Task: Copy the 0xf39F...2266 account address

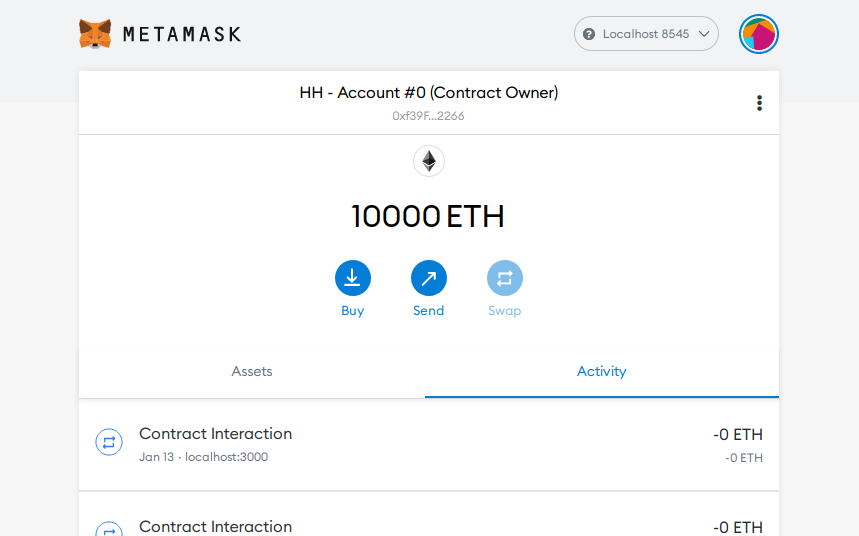Action: (428, 116)
